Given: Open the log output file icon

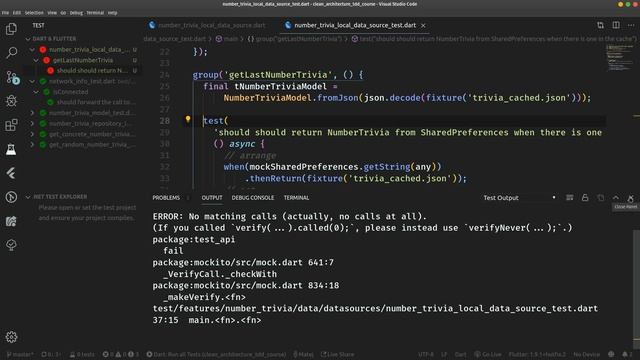Looking at the screenshot, I should click(x=600, y=198).
